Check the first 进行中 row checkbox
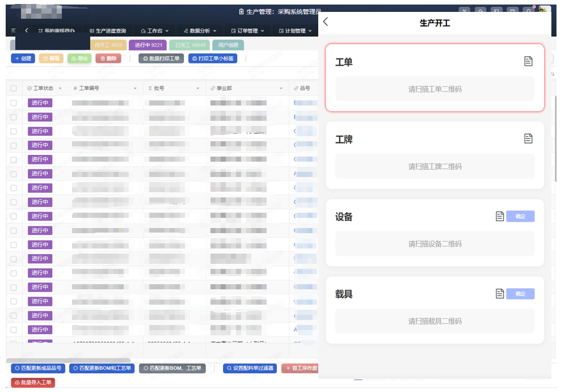 point(14,103)
